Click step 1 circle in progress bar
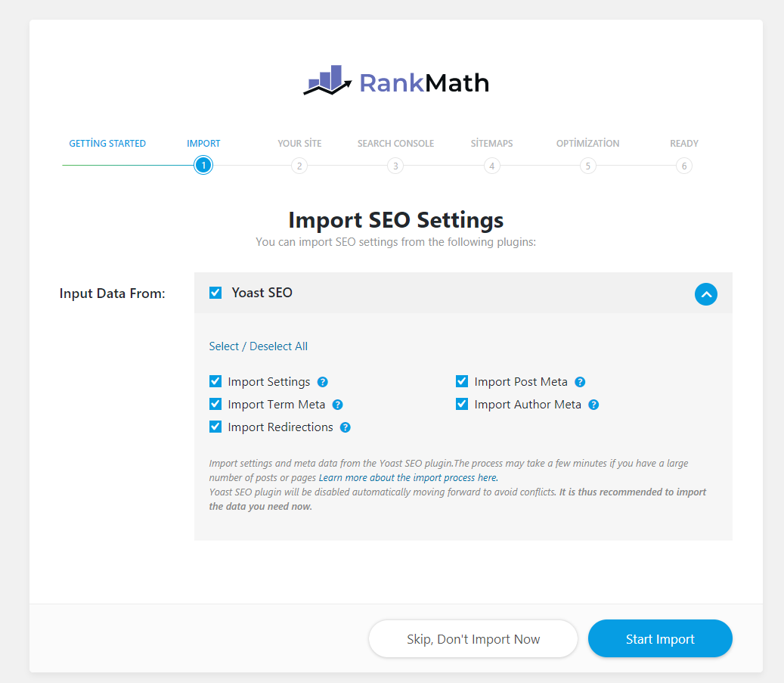This screenshot has width=784, height=683. (x=203, y=166)
